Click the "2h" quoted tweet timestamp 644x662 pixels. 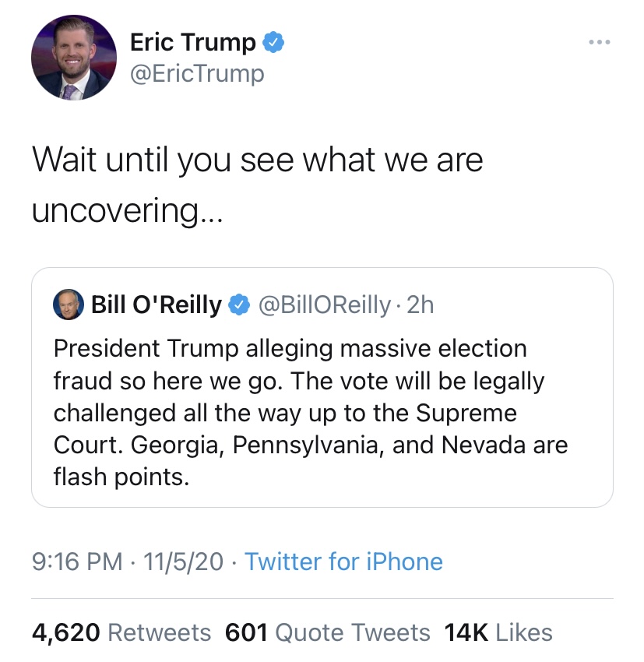click(419, 305)
